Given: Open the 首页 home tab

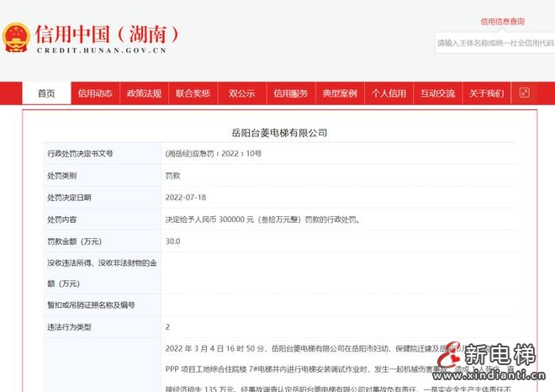Looking at the screenshot, I should tap(46, 93).
